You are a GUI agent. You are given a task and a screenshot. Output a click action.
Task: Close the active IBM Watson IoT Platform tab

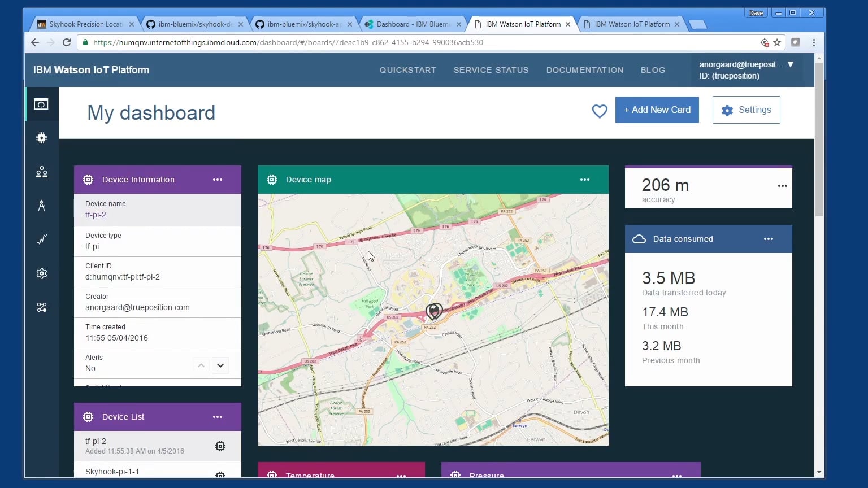tap(568, 24)
